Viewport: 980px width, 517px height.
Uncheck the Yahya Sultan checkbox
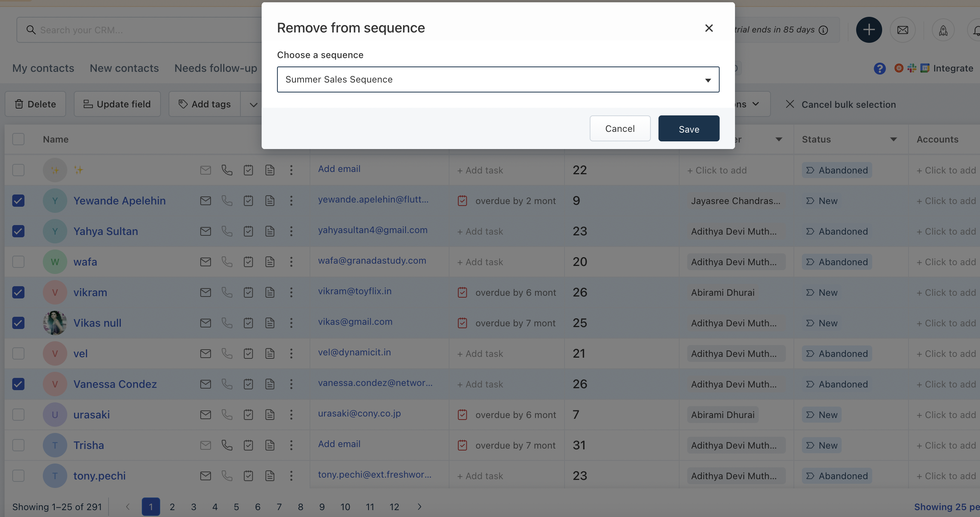click(18, 231)
